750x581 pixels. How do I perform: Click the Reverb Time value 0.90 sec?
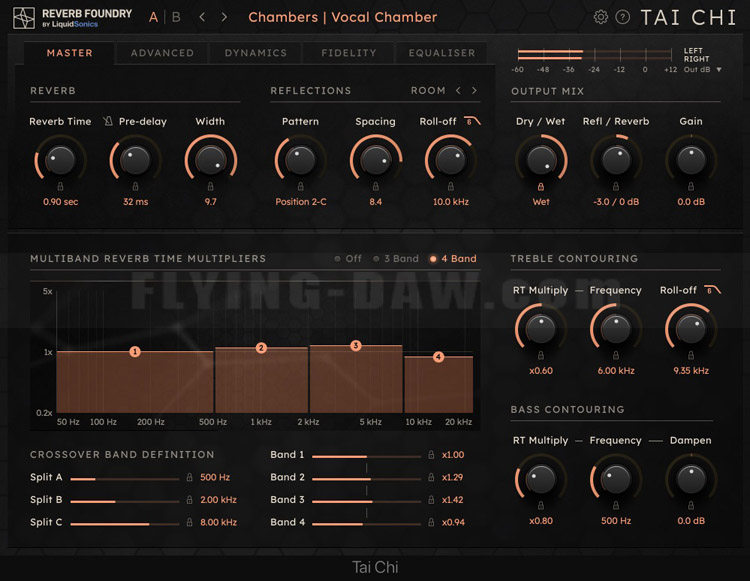pos(60,202)
